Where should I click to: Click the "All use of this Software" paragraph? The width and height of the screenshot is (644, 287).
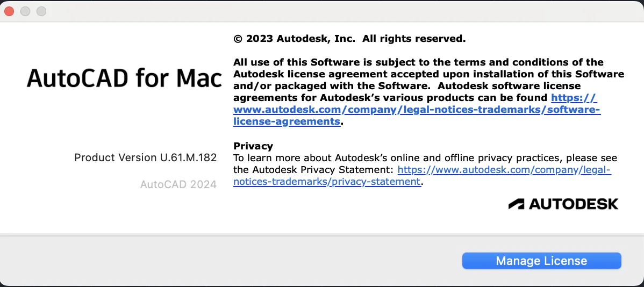click(429, 92)
